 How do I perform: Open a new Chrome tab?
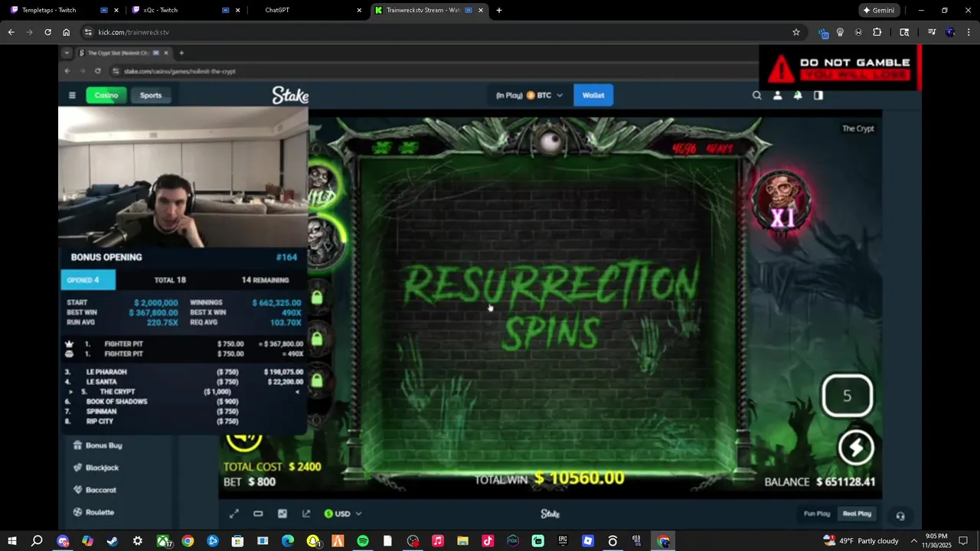tap(499, 10)
